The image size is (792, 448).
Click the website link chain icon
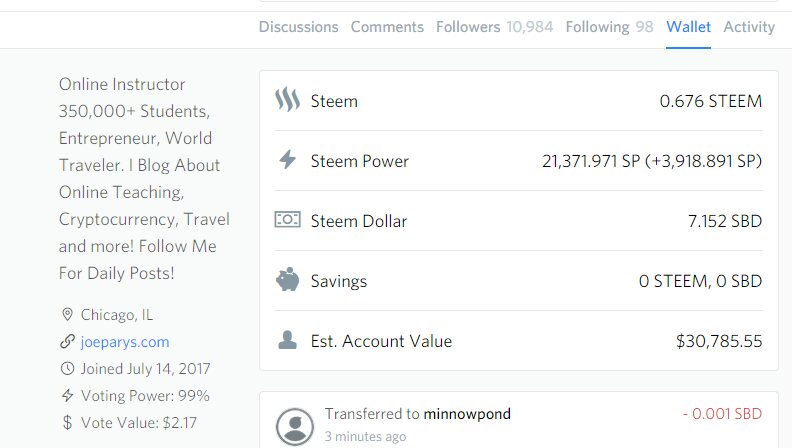68,342
